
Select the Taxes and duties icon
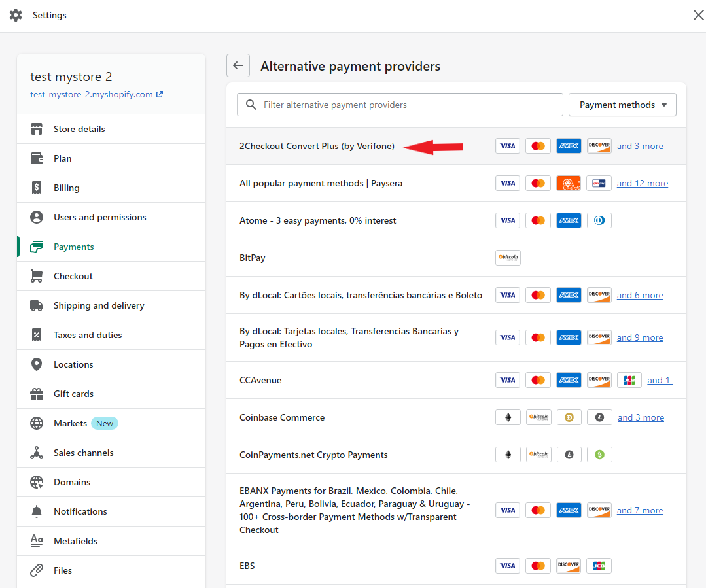tap(37, 335)
